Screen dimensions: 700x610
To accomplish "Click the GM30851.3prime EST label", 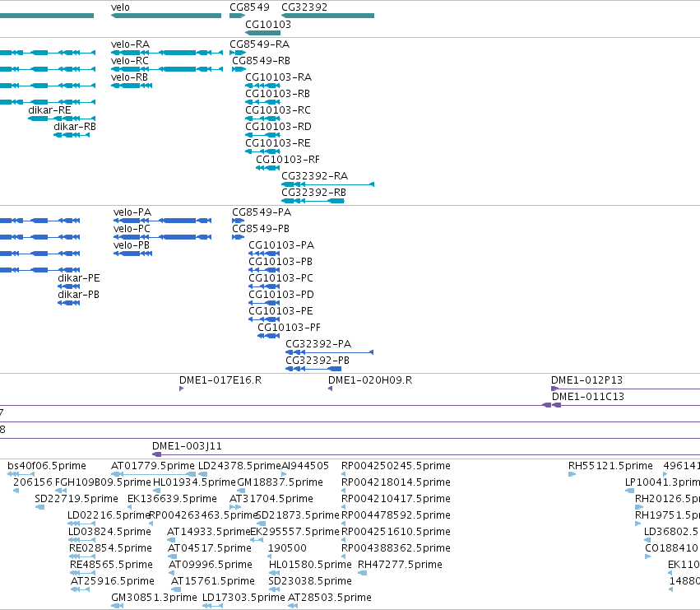I will (154, 598).
